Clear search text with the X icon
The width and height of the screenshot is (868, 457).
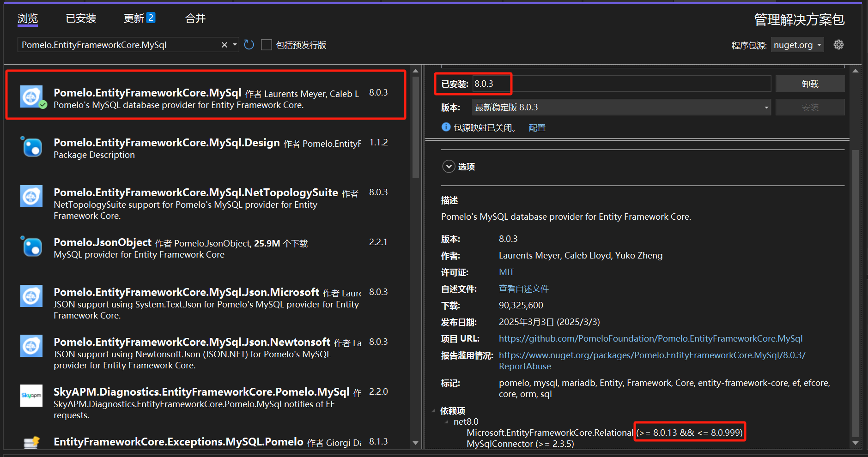click(225, 45)
